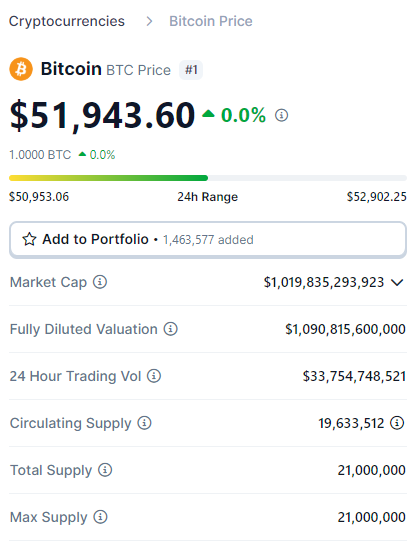The width and height of the screenshot is (418, 552).
Task: Expand the Market Cap chevron dropdown
Action: pyautogui.click(x=397, y=282)
